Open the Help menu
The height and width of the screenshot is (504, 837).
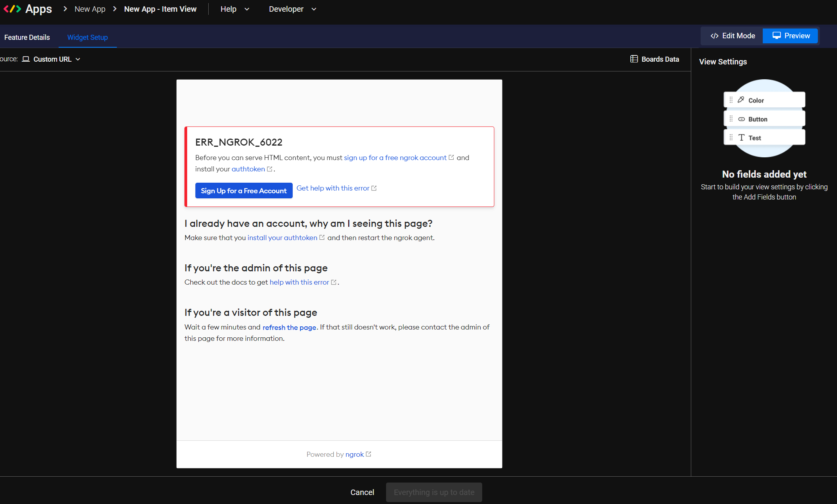[228, 9]
